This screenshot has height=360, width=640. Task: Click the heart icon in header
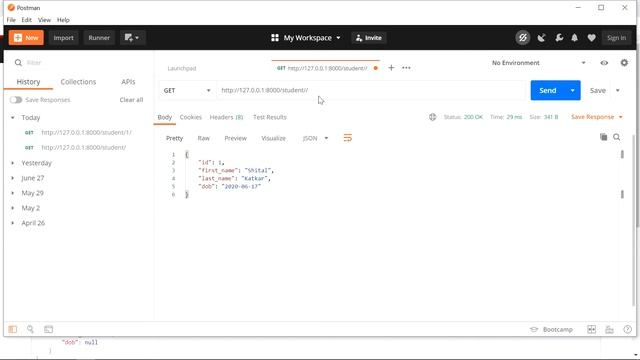point(591,38)
